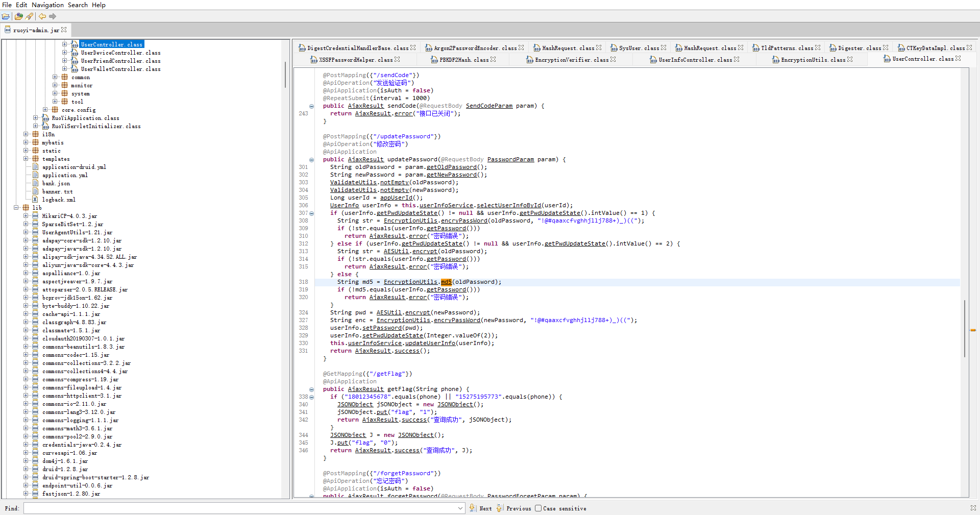This screenshot has height=515, width=980.
Task: Click the RuoYiApplication.class file icon
Action: click(45, 118)
